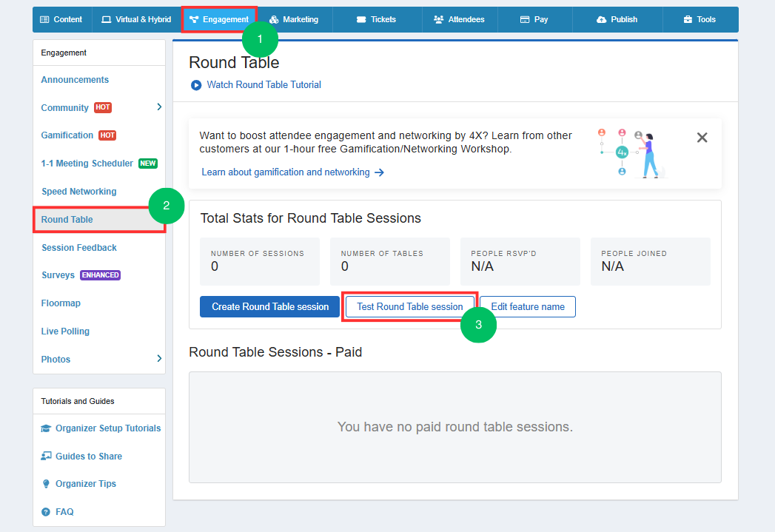Click the Content tab list icon
The image size is (775, 532).
coord(44,20)
